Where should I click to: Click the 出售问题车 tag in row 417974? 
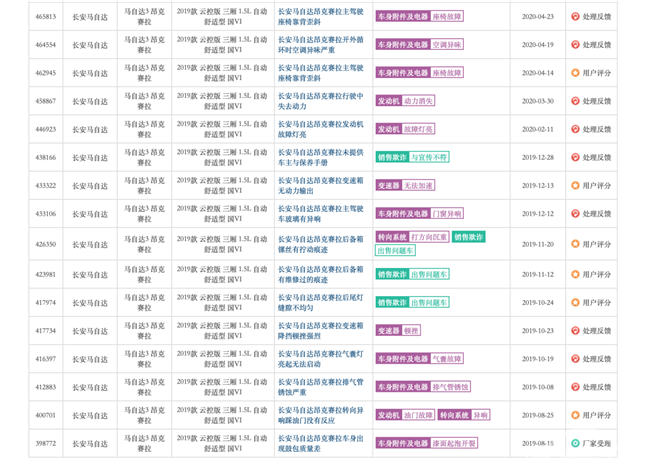coord(429,303)
